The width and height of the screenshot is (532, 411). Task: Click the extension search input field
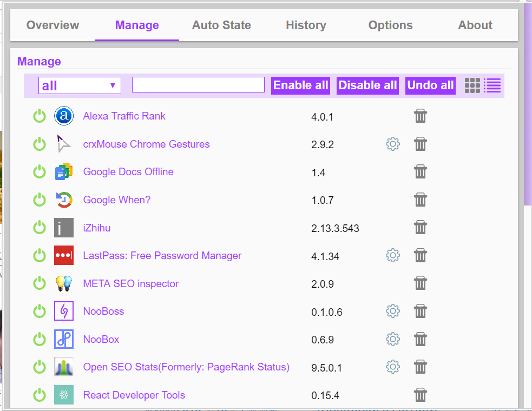click(x=198, y=85)
